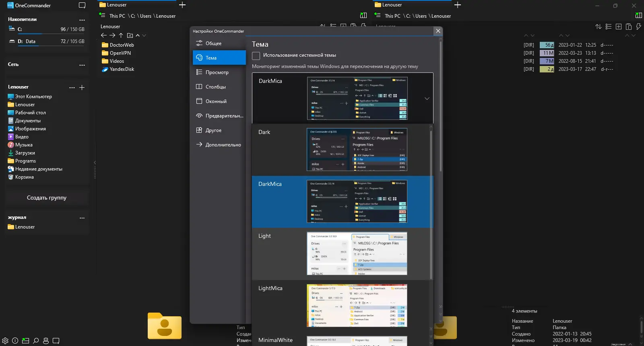The height and width of the screenshot is (346, 644).
Task: Enable use system theme checkbox
Action: (256, 56)
